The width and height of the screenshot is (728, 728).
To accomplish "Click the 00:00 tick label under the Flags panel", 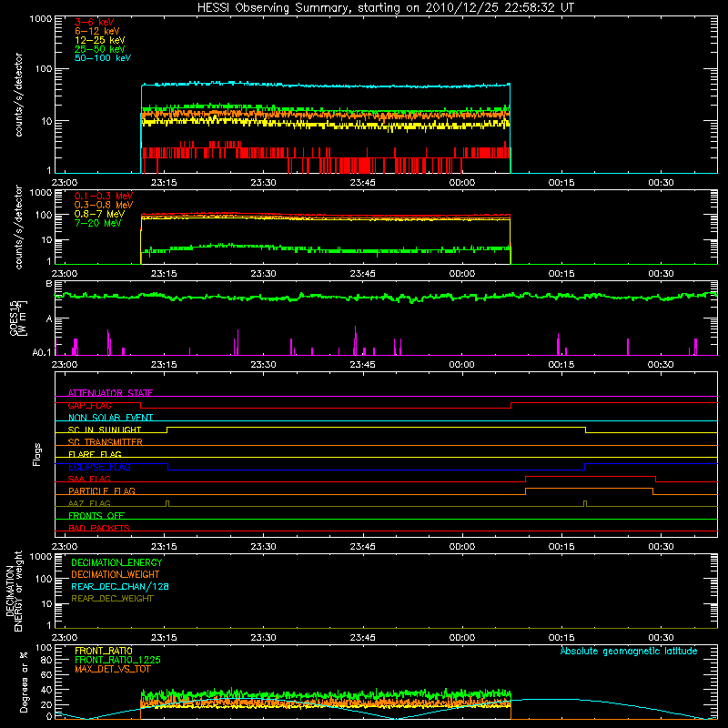I will coord(462,547).
